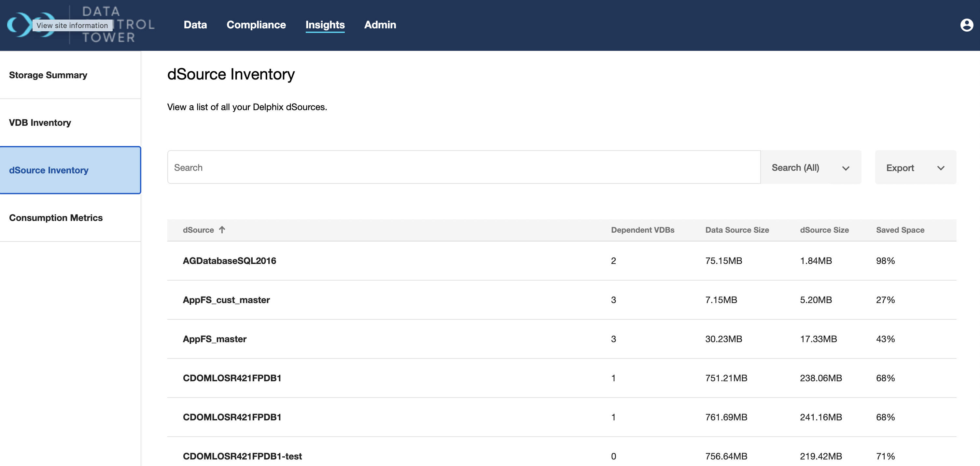
Task: Go to the Insights tab
Action: 325,25
